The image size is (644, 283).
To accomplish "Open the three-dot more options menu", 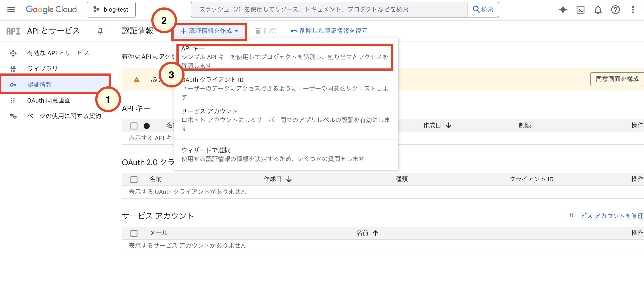I will (x=633, y=10).
